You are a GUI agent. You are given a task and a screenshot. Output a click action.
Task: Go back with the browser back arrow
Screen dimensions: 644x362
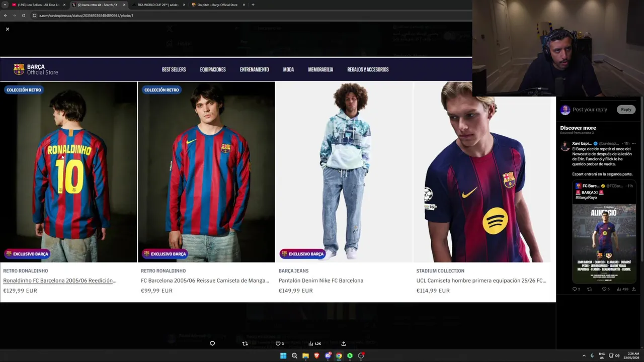(6, 16)
